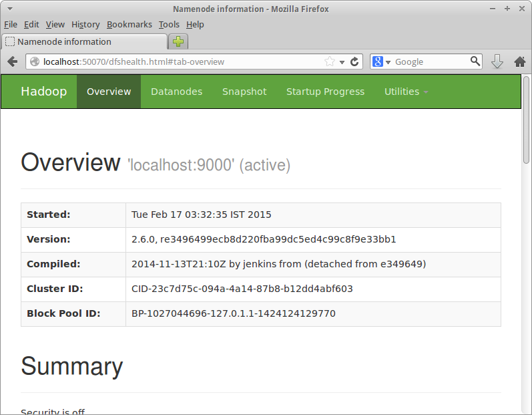
Task: Click the Hadoop brand link
Action: pyautogui.click(x=44, y=92)
